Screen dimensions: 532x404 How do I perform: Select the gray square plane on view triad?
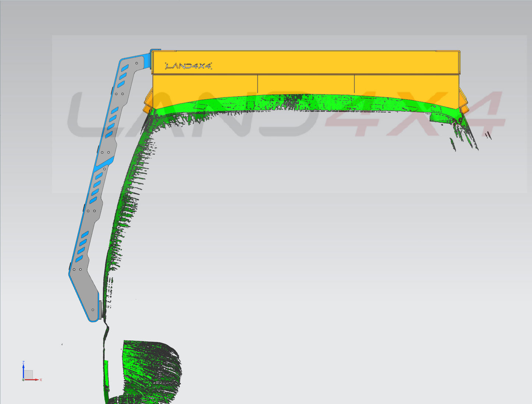(x=28, y=375)
